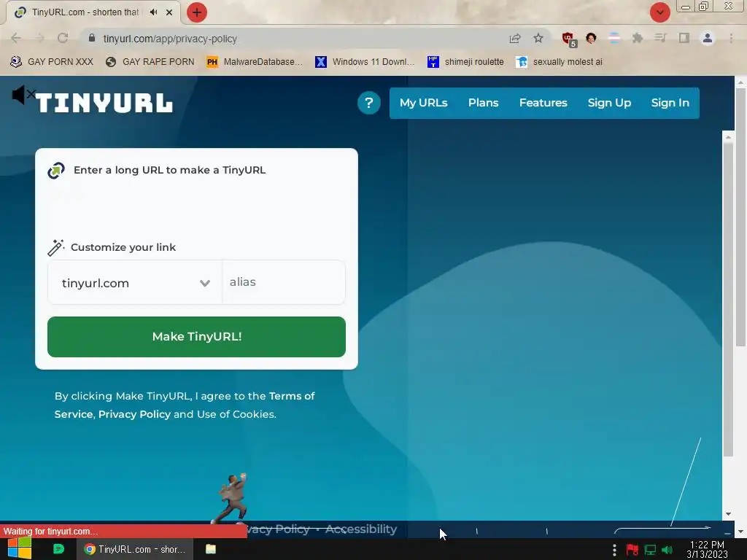Screen dimensions: 747x560
Task: Share this page icon in address bar
Action: click(x=515, y=38)
